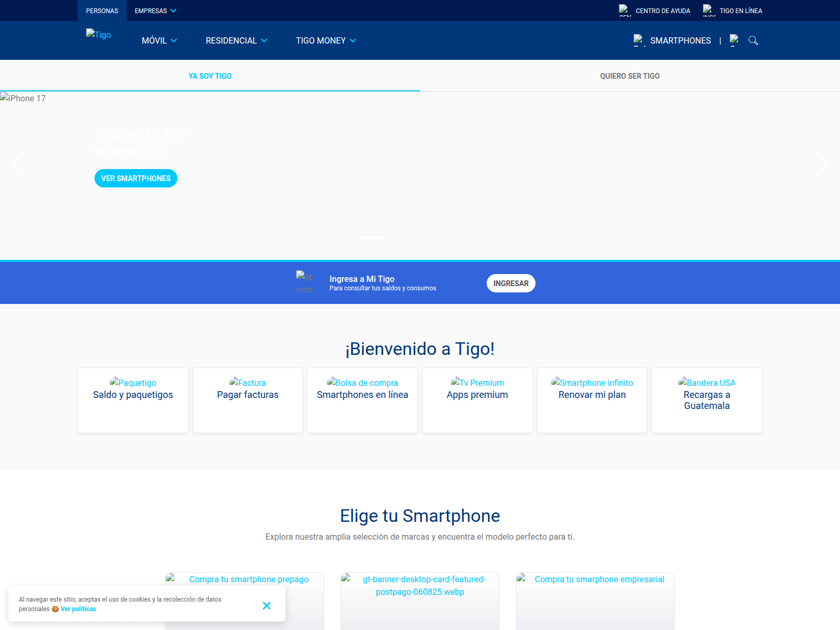Go to next carousel slide arrow

[822, 164]
